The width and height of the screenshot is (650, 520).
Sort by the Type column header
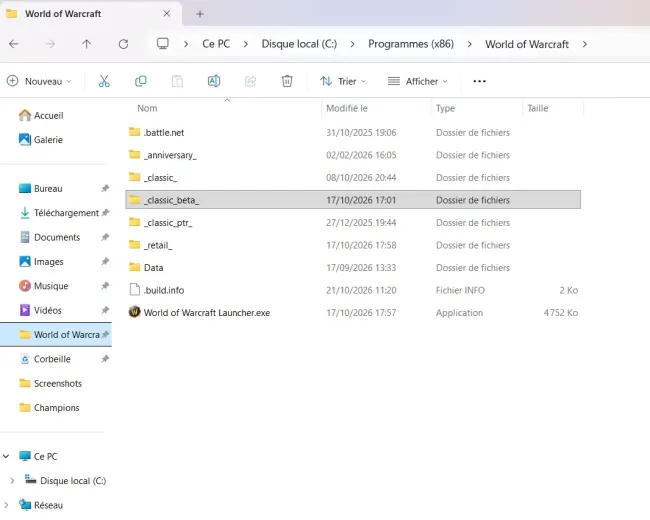(445, 108)
